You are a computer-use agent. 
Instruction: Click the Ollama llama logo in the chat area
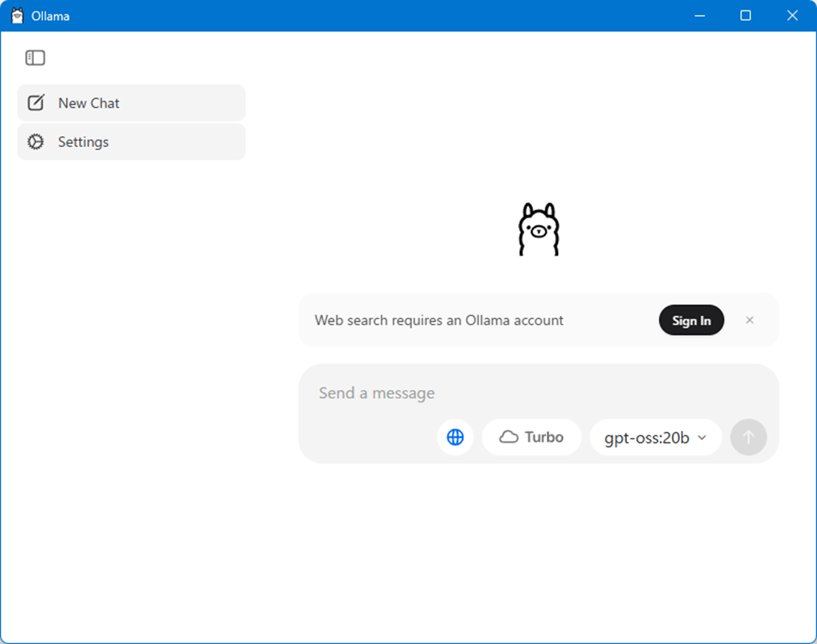539,229
